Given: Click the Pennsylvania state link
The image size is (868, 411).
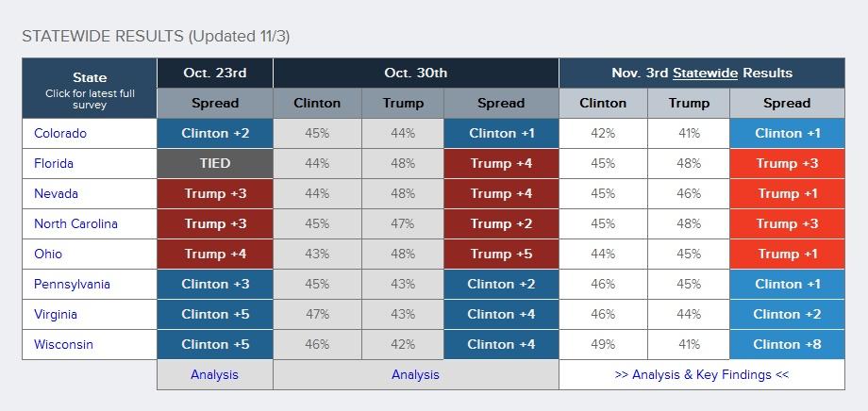Looking at the screenshot, I should 72,284.
